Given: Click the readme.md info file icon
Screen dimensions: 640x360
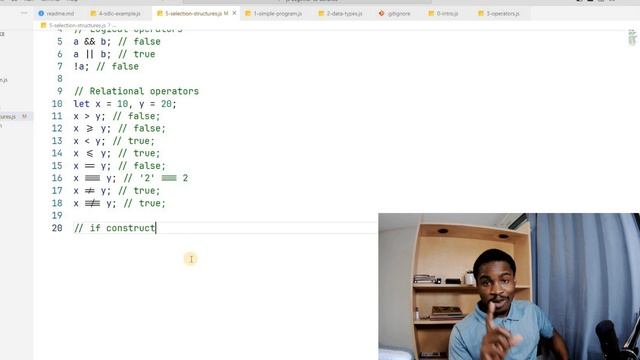Looking at the screenshot, I should pyautogui.click(x=41, y=13).
